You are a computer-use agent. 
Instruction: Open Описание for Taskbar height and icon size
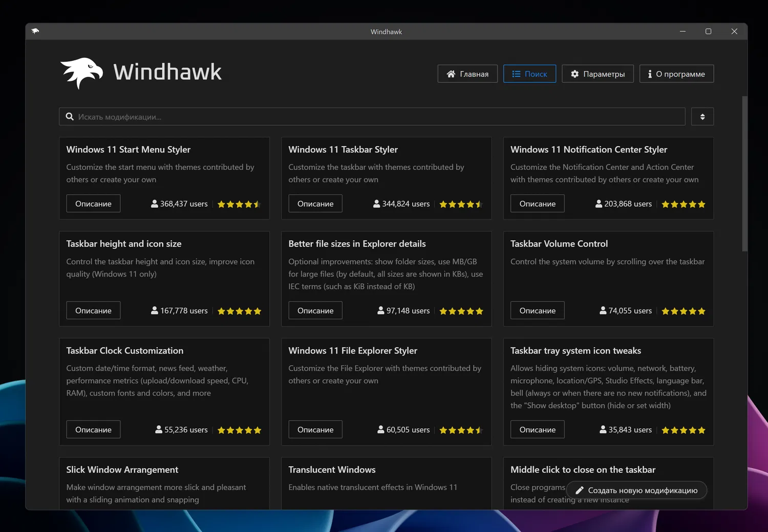(93, 311)
